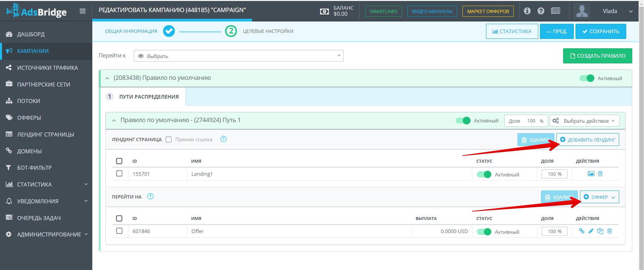Open the hamburger menu next to AdsBridge logo

82,11
